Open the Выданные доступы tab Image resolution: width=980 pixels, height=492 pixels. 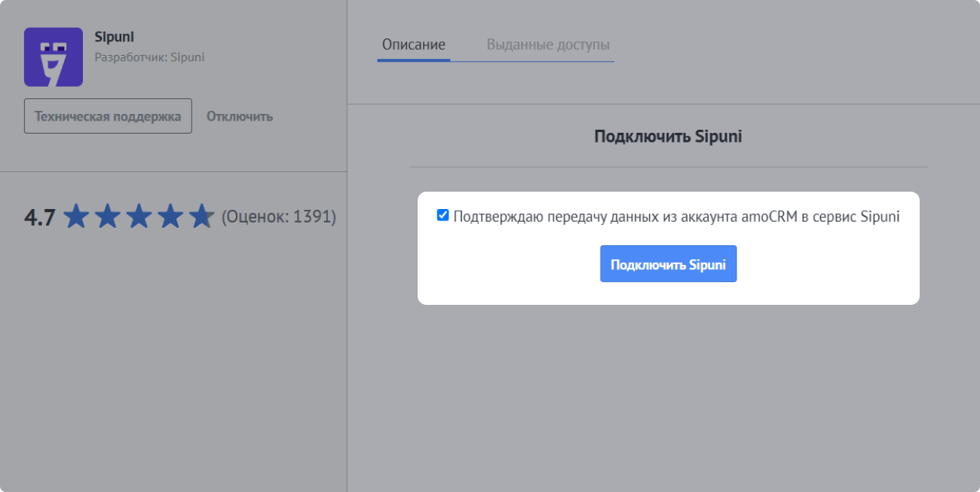click(x=548, y=45)
